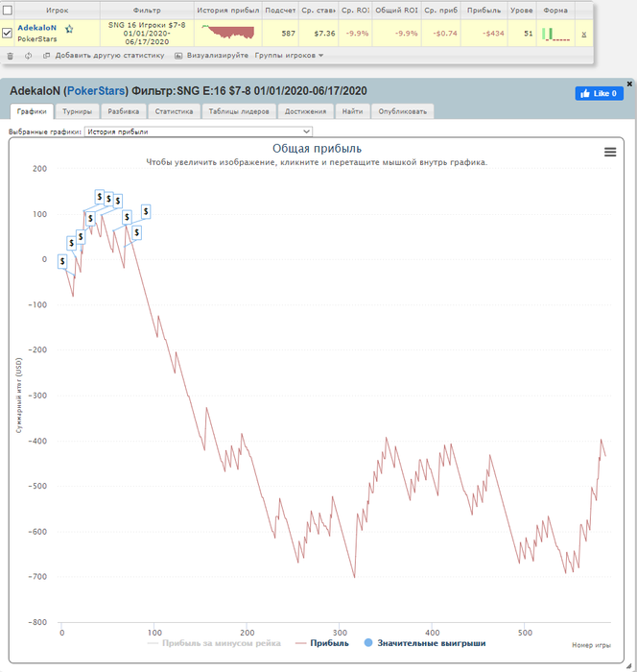This screenshot has width=637, height=672.
Task: Toggle the select-all checkbox in table header
Action: 8,10
